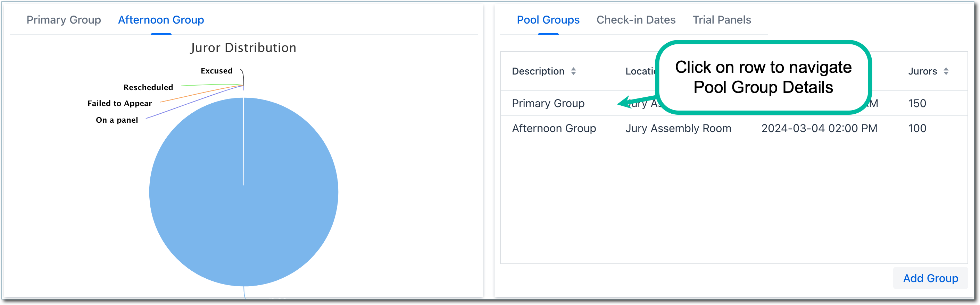Click the Excused label on pie chart
Viewport: 980px width, 305px height.
[216, 71]
